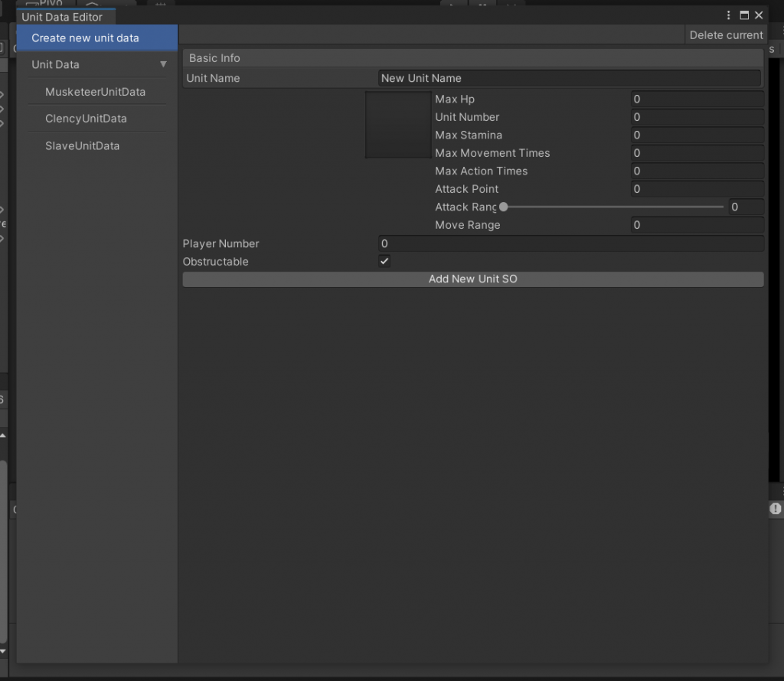Image resolution: width=784 pixels, height=681 pixels.
Task: Click the Unit Number value field
Action: pos(697,117)
